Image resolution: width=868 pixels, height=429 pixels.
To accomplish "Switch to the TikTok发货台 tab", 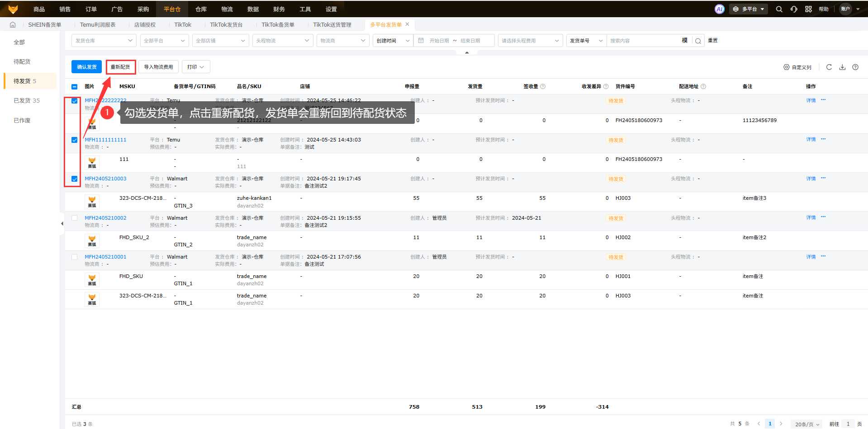I will (226, 25).
